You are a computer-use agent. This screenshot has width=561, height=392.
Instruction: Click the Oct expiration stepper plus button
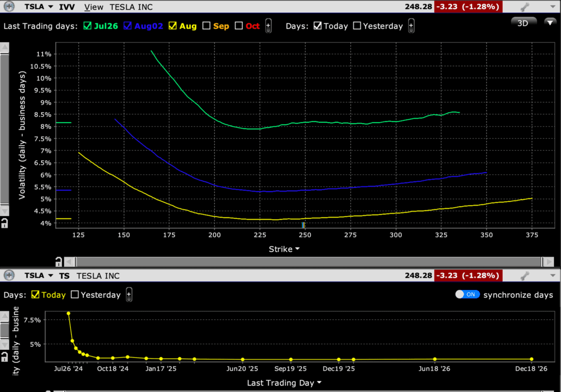pos(268,26)
